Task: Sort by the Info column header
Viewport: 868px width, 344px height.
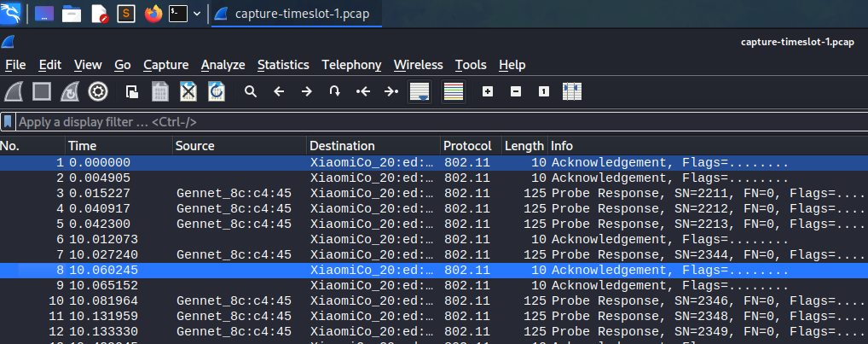Action: click(x=708, y=146)
